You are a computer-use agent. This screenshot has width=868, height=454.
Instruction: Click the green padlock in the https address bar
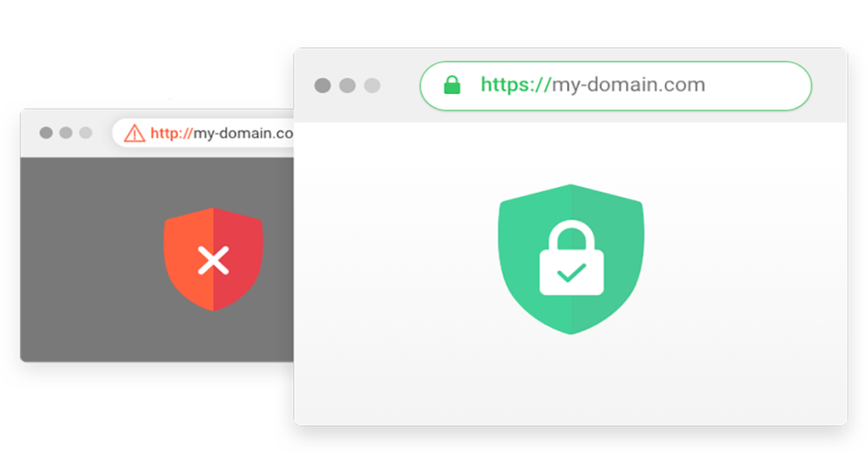pyautogui.click(x=453, y=86)
